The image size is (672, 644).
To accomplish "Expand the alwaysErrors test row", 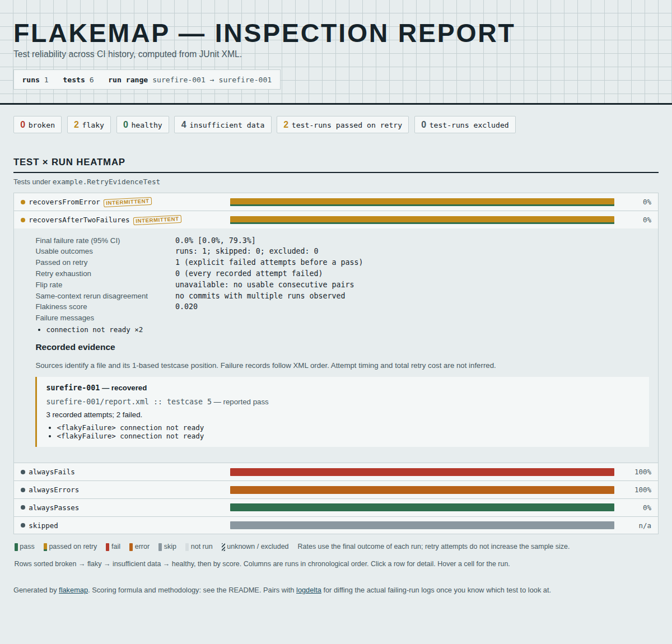I will coord(336,490).
